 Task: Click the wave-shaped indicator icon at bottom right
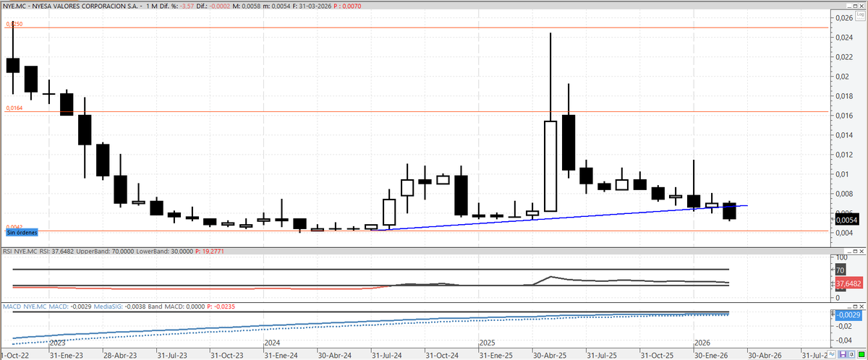coord(831,353)
